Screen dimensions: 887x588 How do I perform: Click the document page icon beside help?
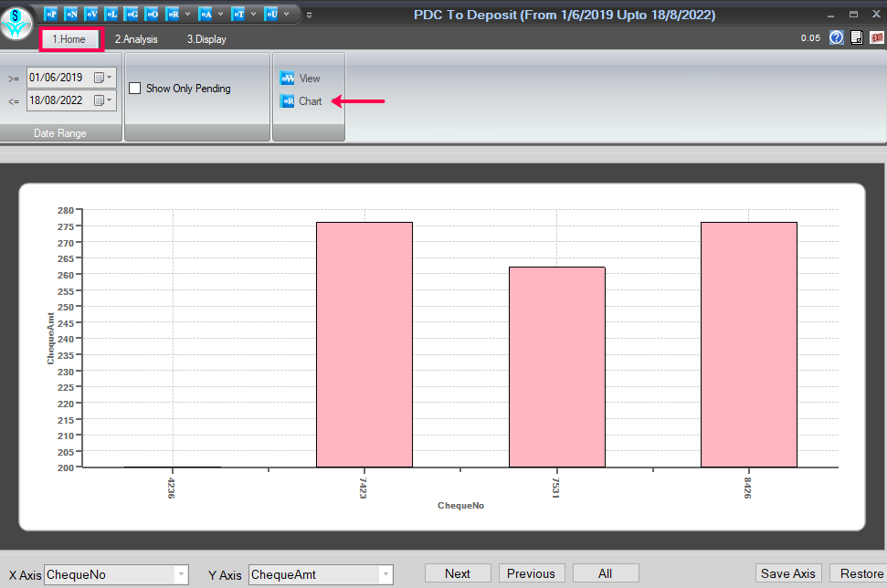click(x=857, y=37)
